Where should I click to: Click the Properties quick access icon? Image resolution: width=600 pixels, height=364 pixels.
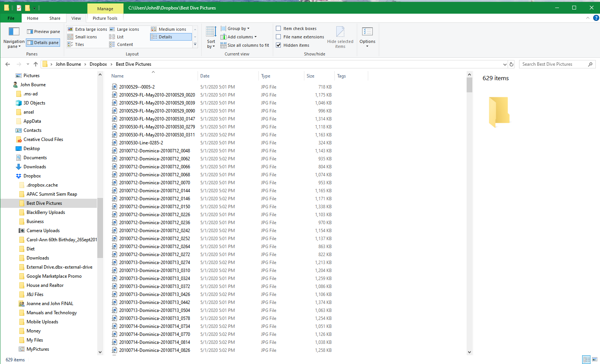[x=19, y=8]
